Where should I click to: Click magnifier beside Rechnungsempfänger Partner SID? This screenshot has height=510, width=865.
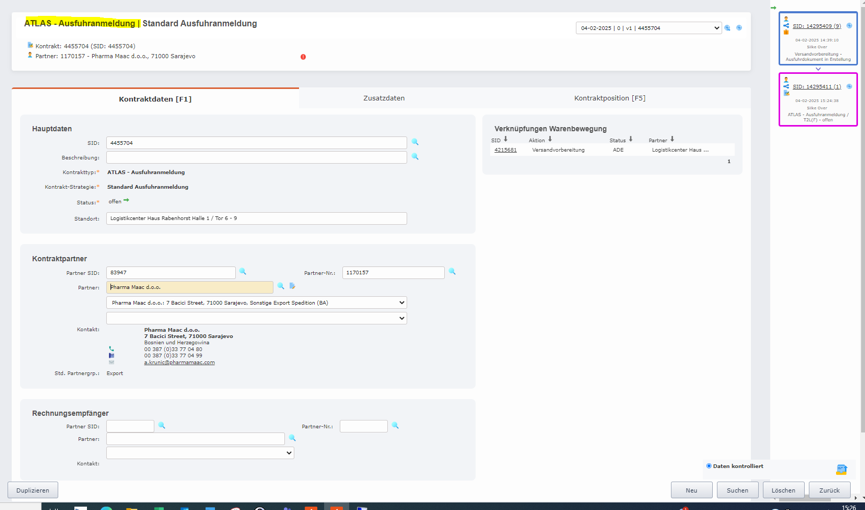tap(162, 426)
